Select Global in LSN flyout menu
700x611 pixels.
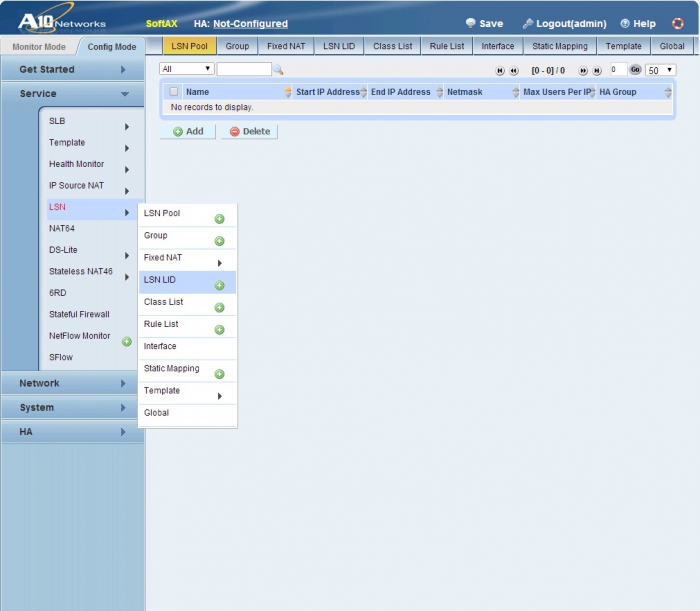click(188, 415)
